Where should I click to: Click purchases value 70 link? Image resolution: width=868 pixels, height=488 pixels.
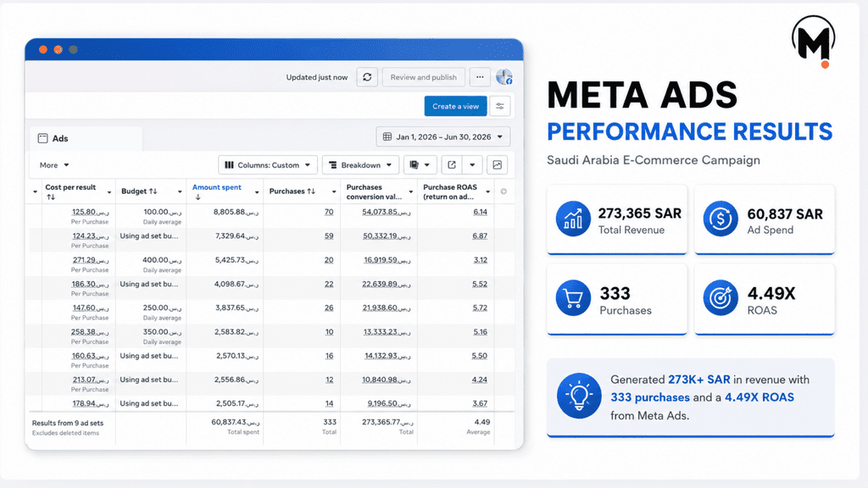tap(329, 212)
